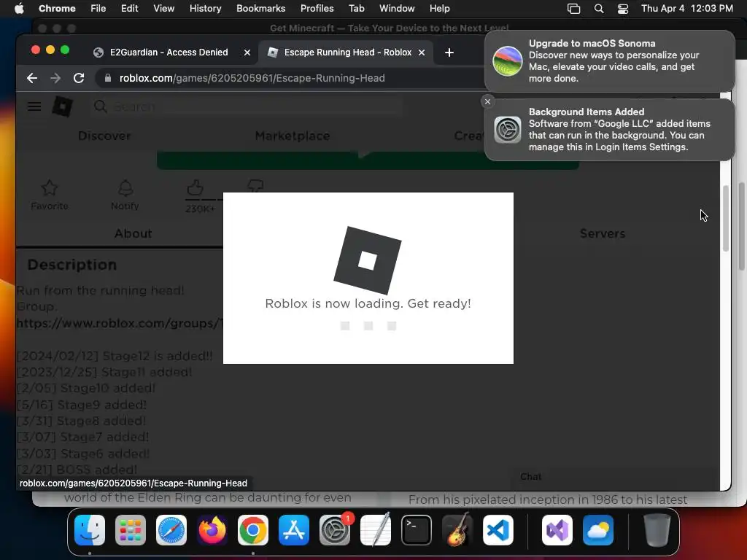This screenshot has width=747, height=560.
Task: Open the Help menu
Action: (439, 9)
